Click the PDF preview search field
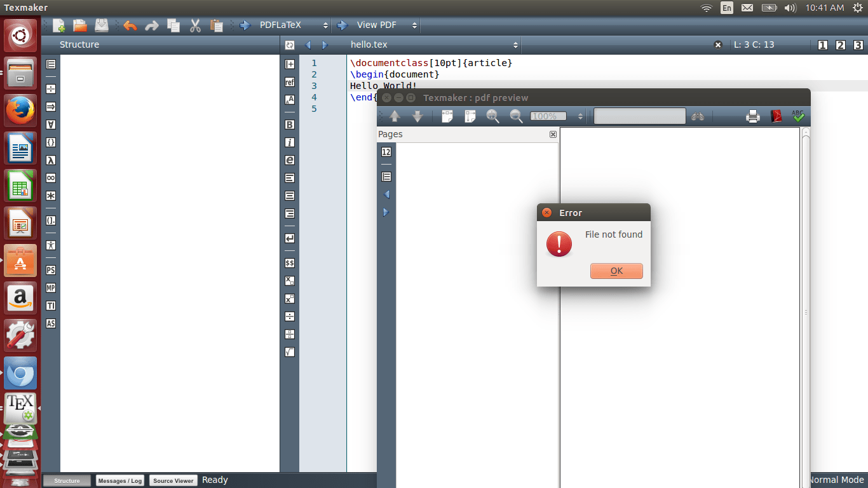The width and height of the screenshot is (868, 488). (x=639, y=116)
